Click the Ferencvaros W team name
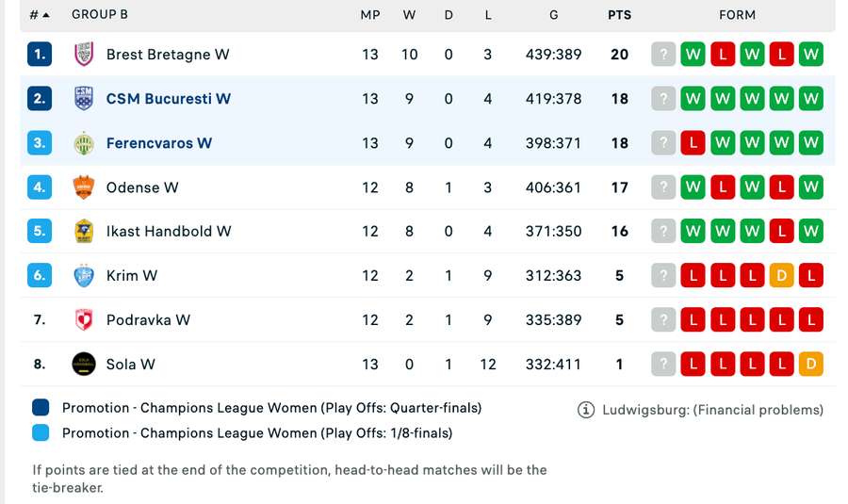 tap(159, 143)
